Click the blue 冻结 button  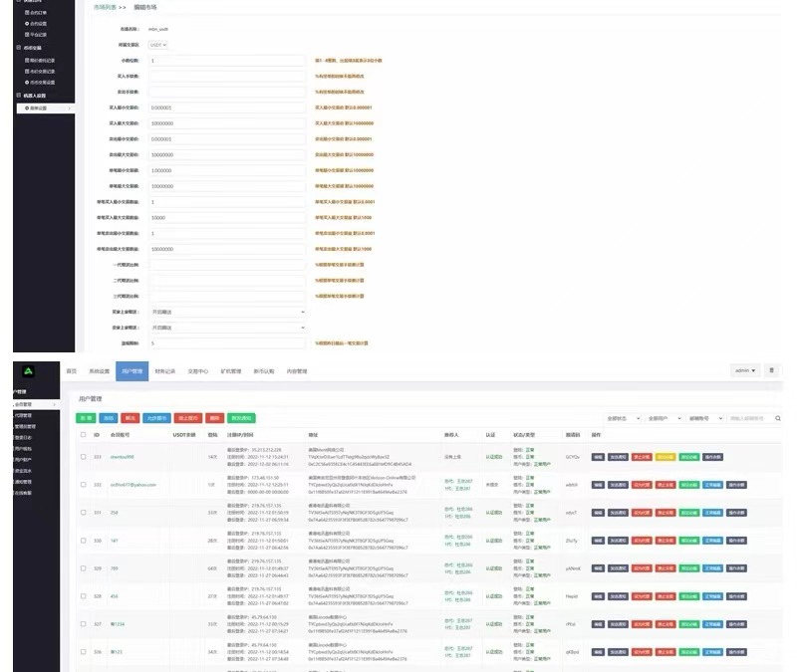tap(109, 418)
